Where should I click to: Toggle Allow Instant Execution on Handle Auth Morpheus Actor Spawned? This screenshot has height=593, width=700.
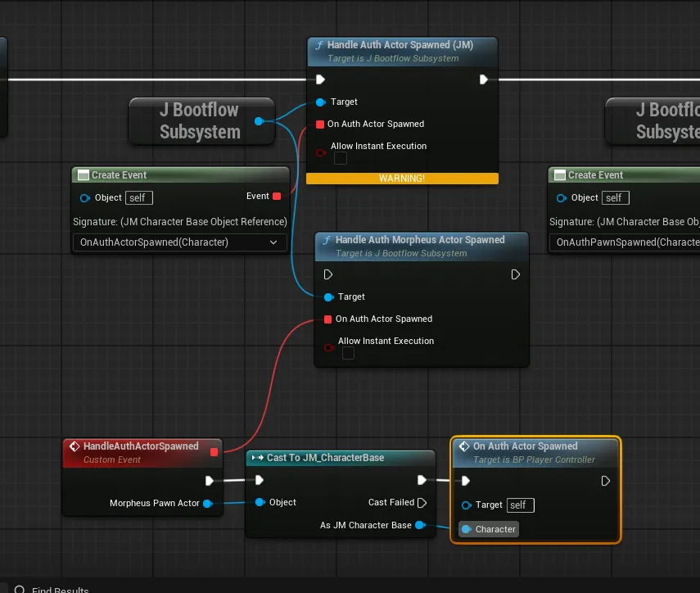(348, 353)
